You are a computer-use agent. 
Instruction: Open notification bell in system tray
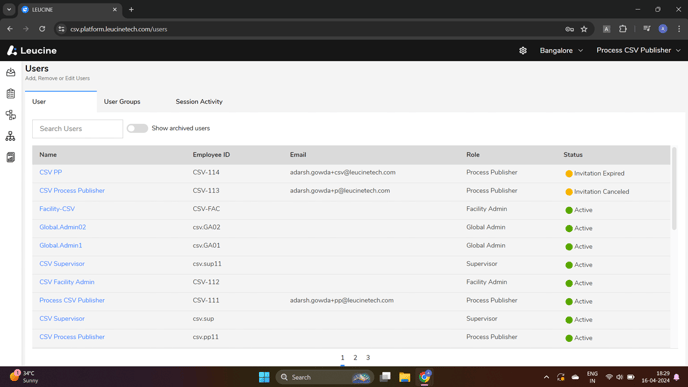pyautogui.click(x=677, y=377)
